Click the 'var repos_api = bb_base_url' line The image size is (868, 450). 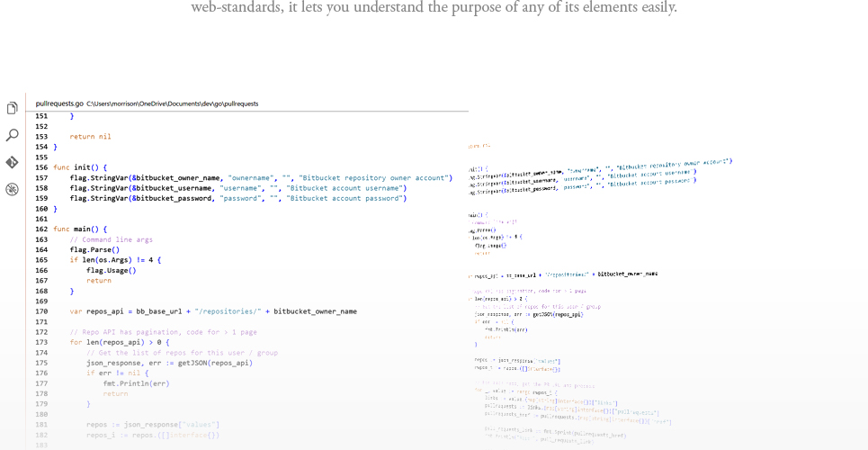[213, 311]
